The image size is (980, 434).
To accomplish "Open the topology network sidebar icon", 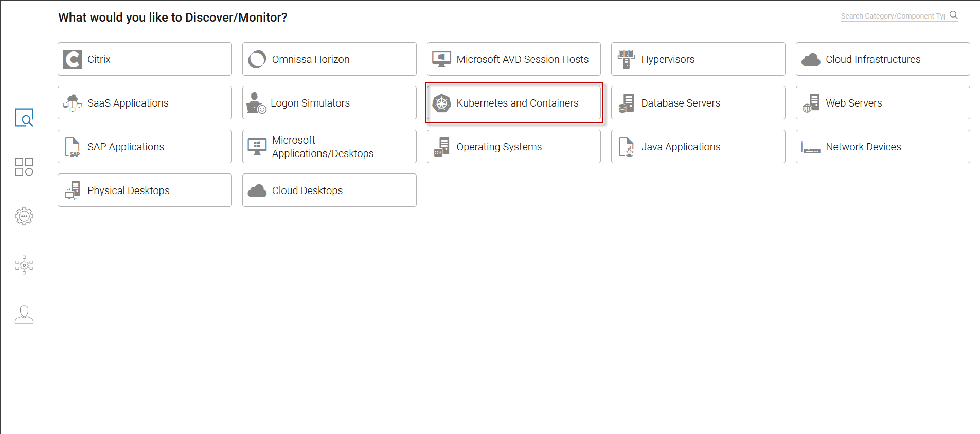I will pos(24,265).
